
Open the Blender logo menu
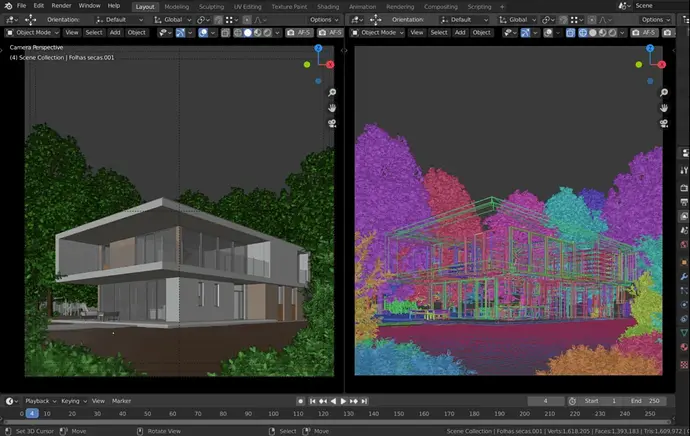click(8, 6)
